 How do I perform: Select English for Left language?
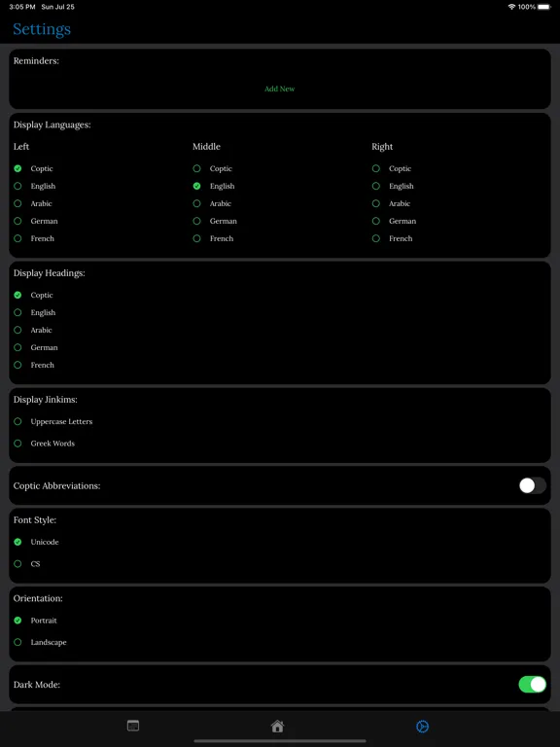pyautogui.click(x=17, y=186)
